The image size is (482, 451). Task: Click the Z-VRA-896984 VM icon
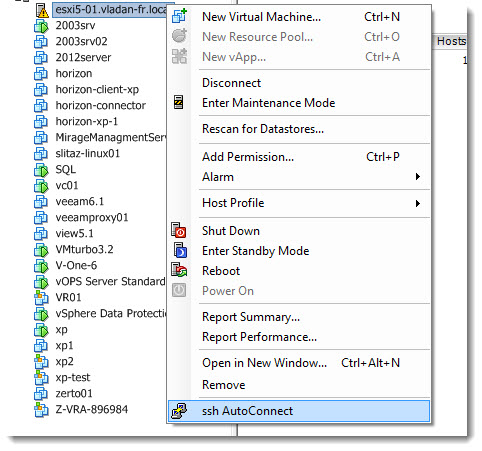pos(41,410)
